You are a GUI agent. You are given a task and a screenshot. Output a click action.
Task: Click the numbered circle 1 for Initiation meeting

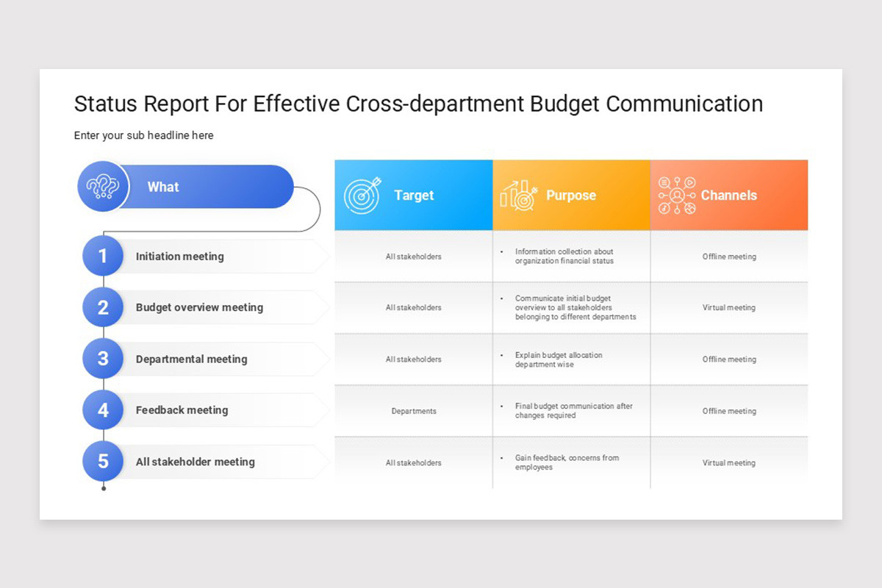[x=103, y=256]
